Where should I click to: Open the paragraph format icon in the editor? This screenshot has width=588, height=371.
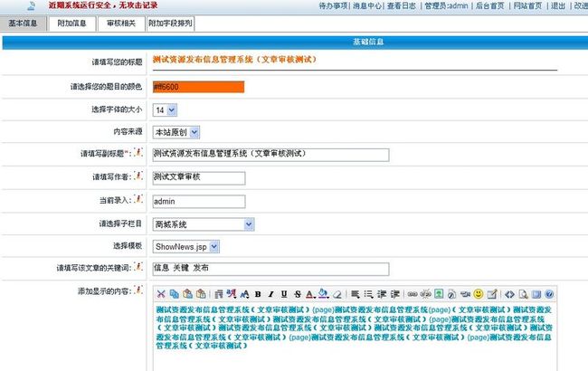(x=219, y=294)
